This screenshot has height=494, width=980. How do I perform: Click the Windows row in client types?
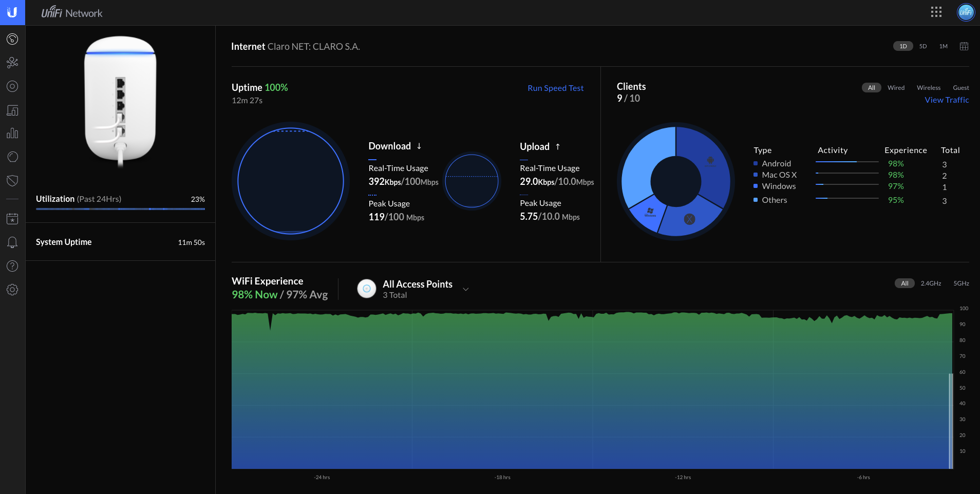[856, 186]
